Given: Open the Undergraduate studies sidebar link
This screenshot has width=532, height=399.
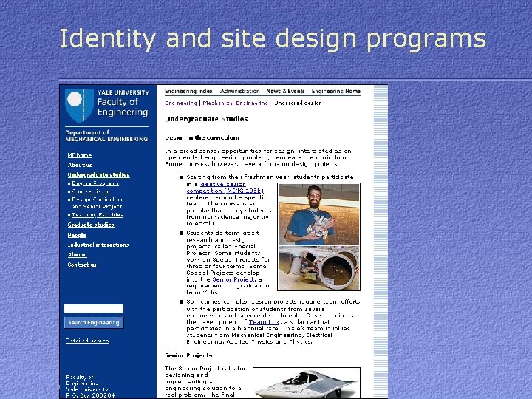Looking at the screenshot, I should [x=99, y=174].
